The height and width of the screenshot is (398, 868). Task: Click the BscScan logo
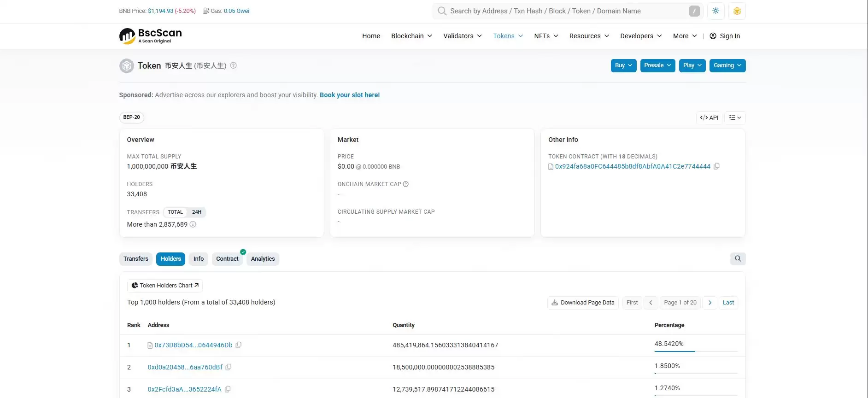click(x=151, y=36)
